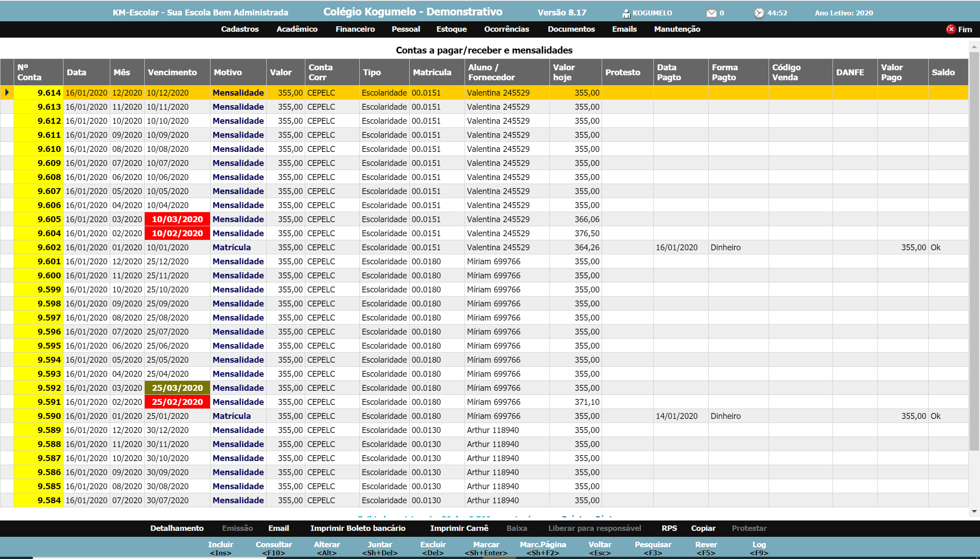This screenshot has height=559, width=980.
Task: Open the Acadêmico menu
Action: pos(297,29)
